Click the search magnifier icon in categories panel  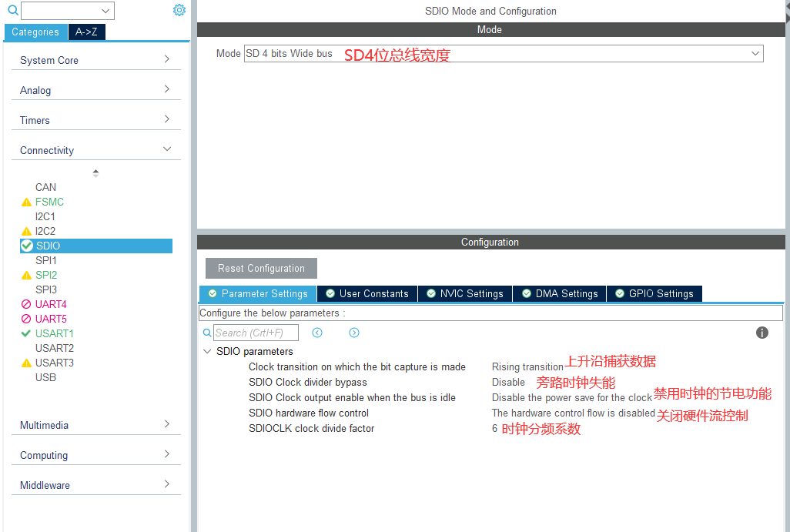[13, 10]
